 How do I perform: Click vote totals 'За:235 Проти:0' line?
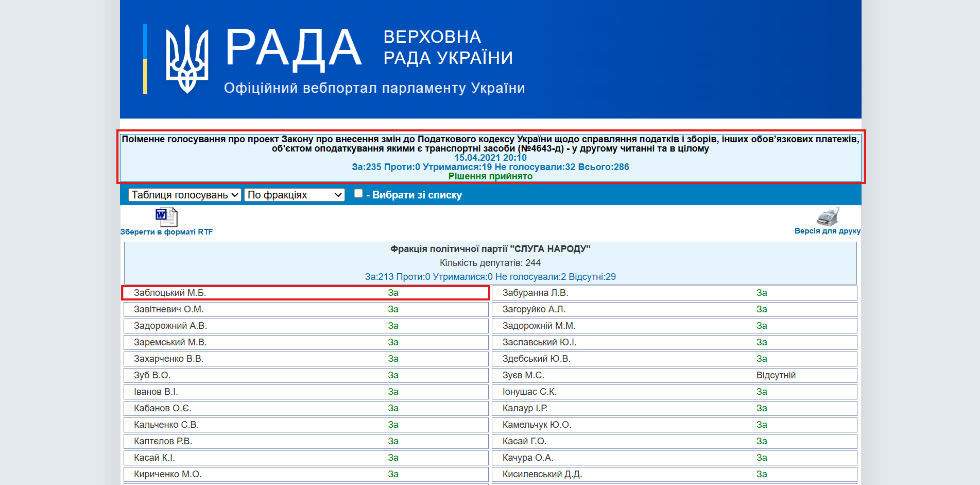(x=490, y=167)
